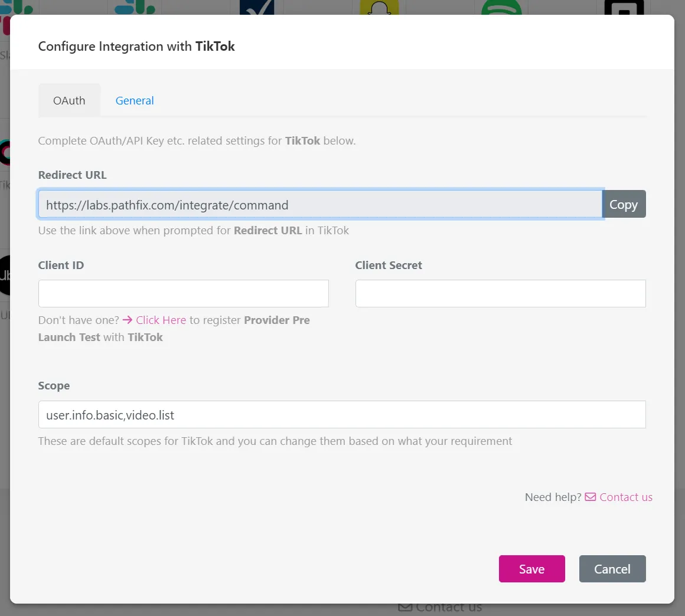Open the Click Here registration link
Viewport: 685px width, 616px height.
coord(161,320)
